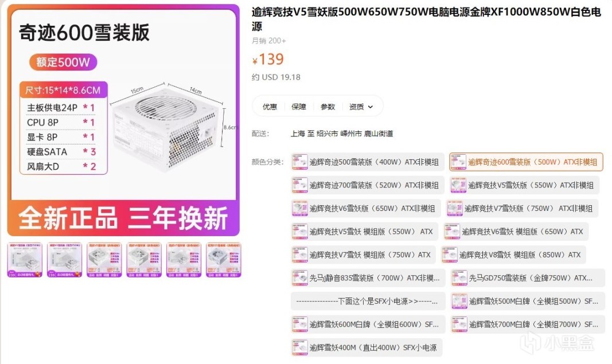This screenshot has width=612, height=364.
Task: Open the 优惠 tab
Action: click(x=270, y=107)
